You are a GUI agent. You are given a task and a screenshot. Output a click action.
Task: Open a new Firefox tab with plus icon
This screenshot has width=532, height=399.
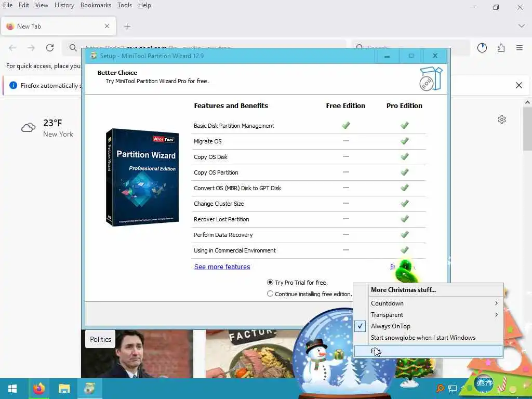click(x=127, y=26)
